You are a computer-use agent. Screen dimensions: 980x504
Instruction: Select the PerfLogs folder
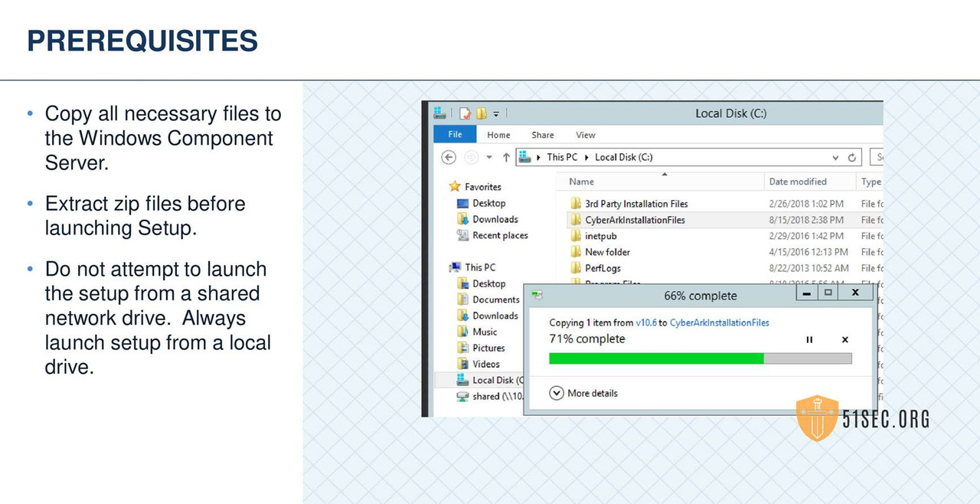tap(603, 268)
